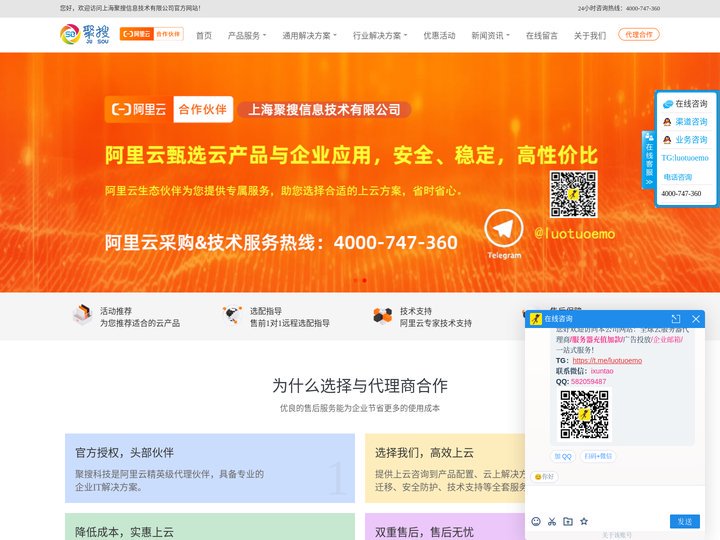Click the QQ number 582059487 in chat
This screenshot has width=720, height=540.
pyautogui.click(x=588, y=382)
